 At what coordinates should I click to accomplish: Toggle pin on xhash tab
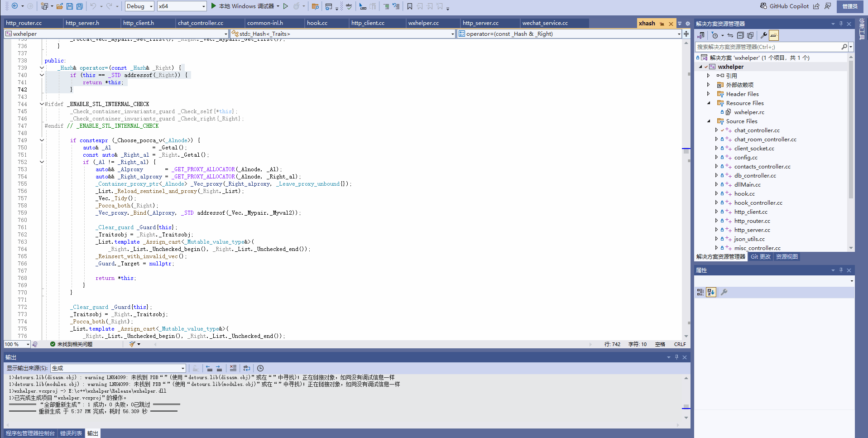pos(662,24)
